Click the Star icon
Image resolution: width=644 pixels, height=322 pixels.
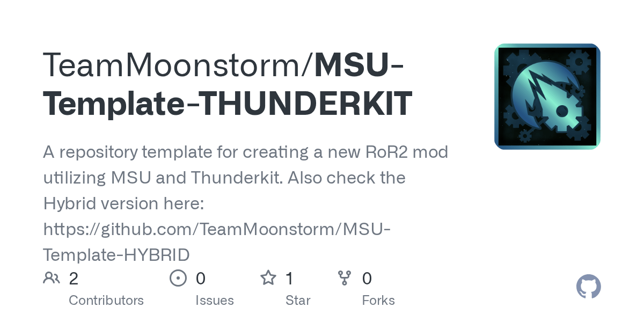pos(268,278)
